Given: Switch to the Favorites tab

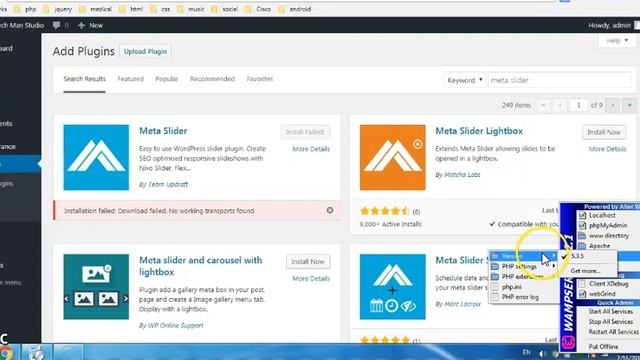Looking at the screenshot, I should coord(260,79).
